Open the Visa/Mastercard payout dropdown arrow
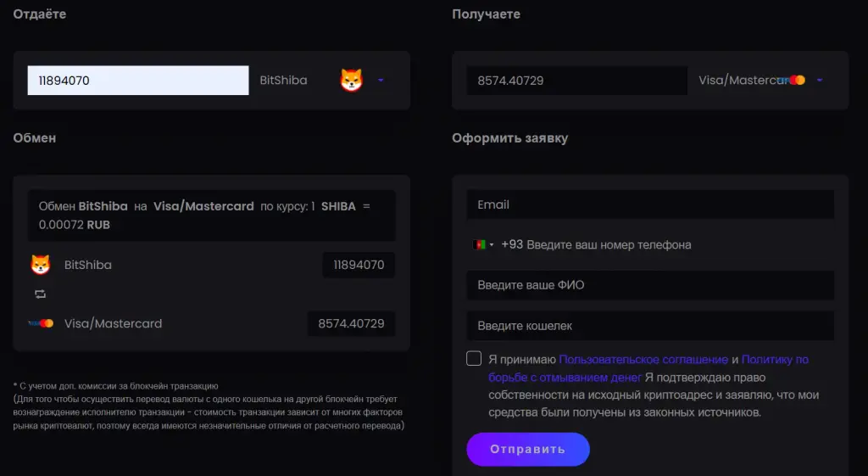The image size is (868, 476). tap(820, 81)
